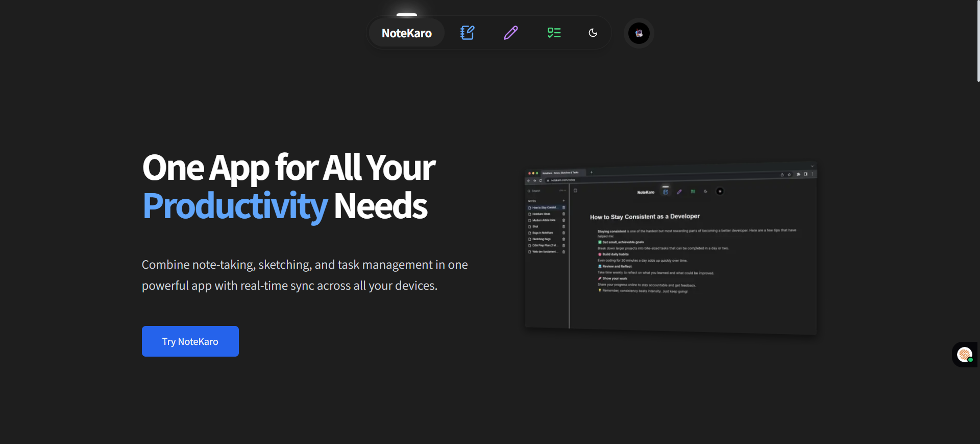Open the Sketch pencil icon
The image size is (980, 444).
tap(511, 33)
